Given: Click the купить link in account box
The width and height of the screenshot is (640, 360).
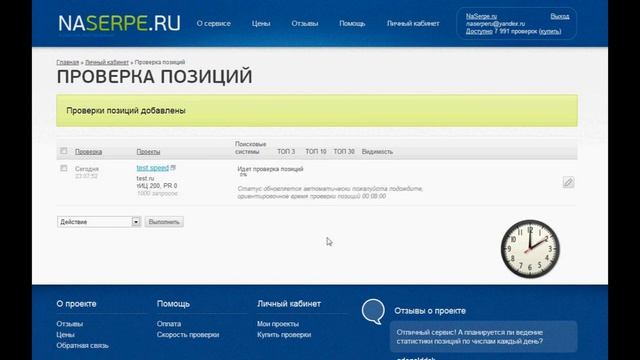Looking at the screenshot, I should tap(550, 31).
